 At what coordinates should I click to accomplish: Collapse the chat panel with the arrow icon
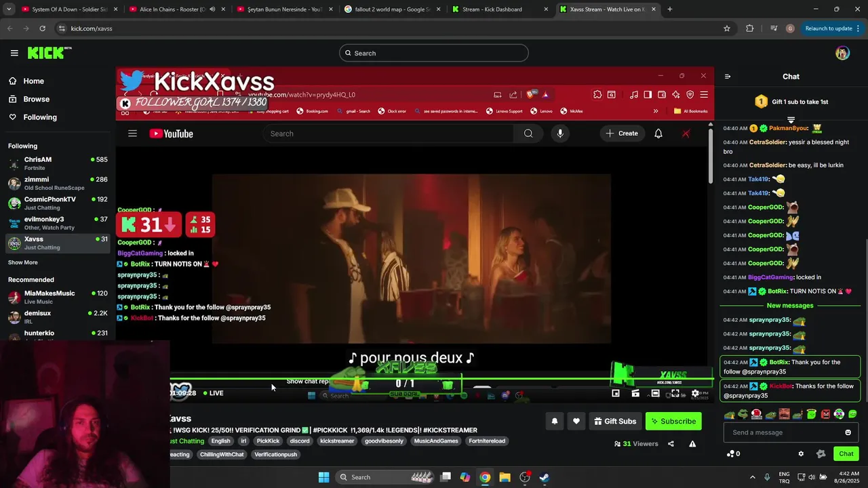[x=728, y=77]
